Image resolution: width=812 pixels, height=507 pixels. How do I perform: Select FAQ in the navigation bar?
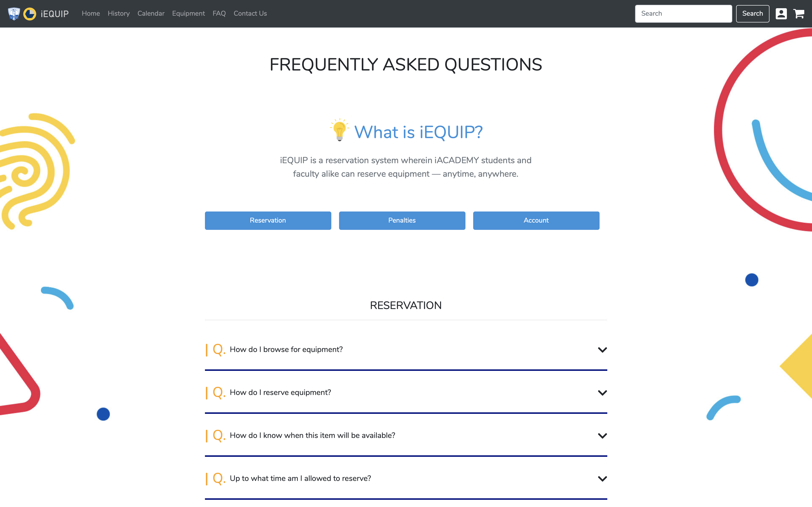(x=219, y=14)
